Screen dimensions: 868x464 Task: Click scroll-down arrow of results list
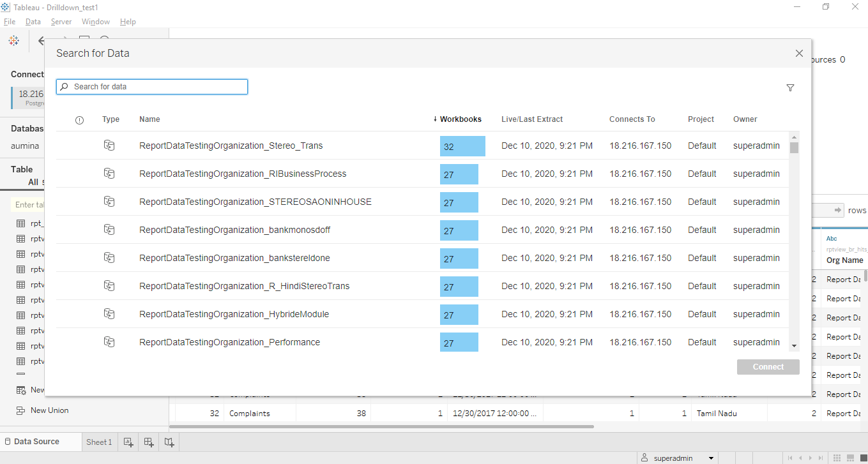click(794, 345)
